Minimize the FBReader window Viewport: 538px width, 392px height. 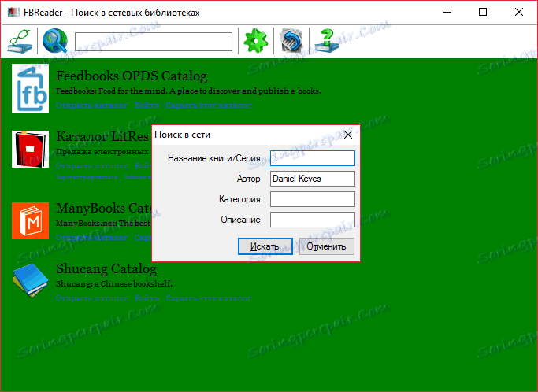(447, 13)
